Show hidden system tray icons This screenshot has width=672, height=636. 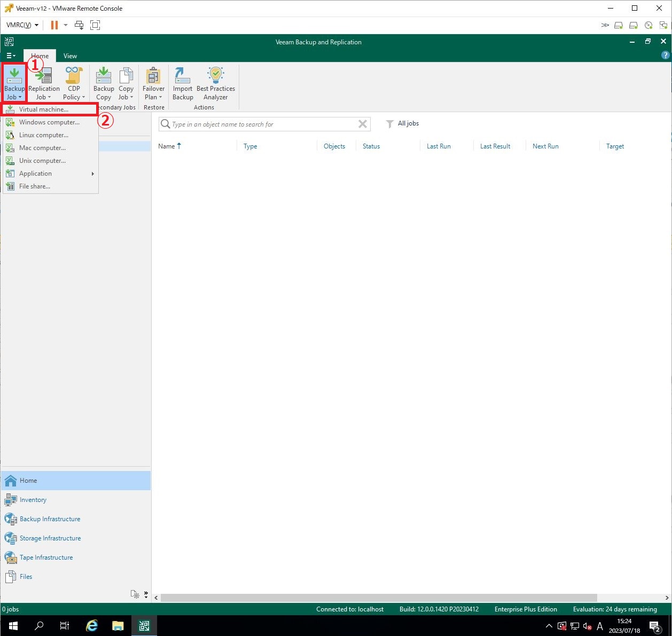pyautogui.click(x=549, y=626)
